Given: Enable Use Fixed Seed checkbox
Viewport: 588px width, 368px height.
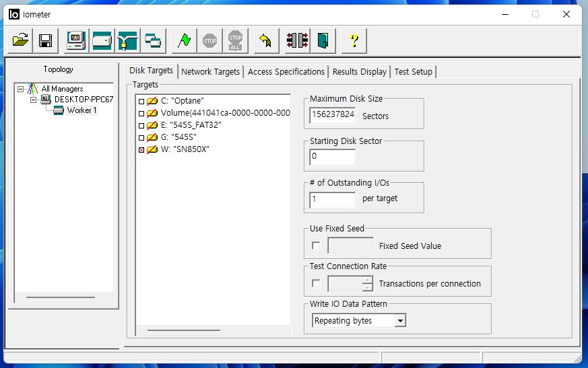Looking at the screenshot, I should click(316, 246).
